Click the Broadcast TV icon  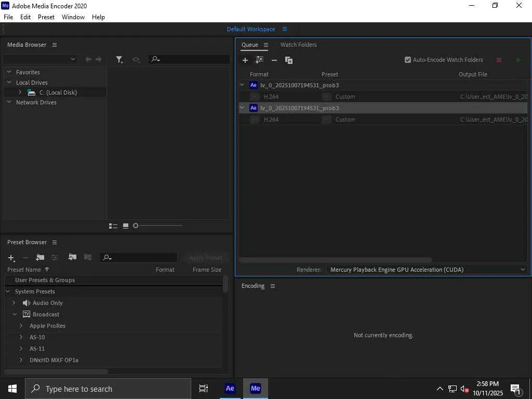pos(26,314)
